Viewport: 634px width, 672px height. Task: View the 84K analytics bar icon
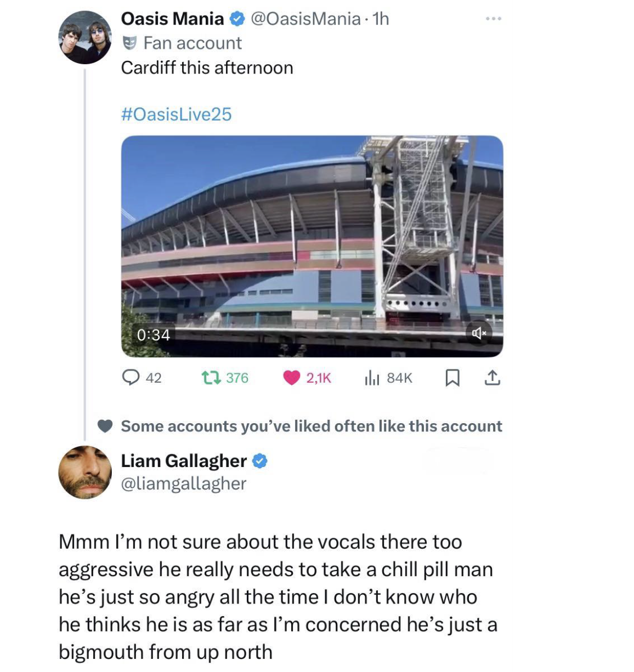[372, 378]
